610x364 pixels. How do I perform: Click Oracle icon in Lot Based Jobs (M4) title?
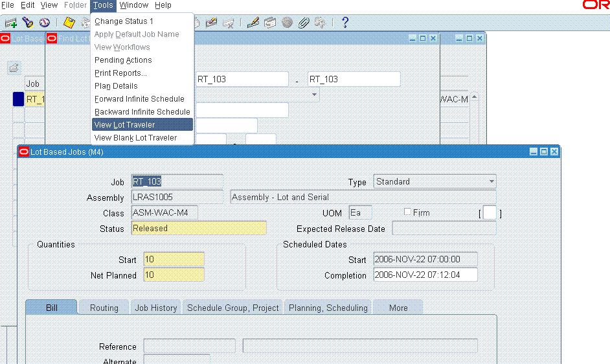click(x=24, y=152)
